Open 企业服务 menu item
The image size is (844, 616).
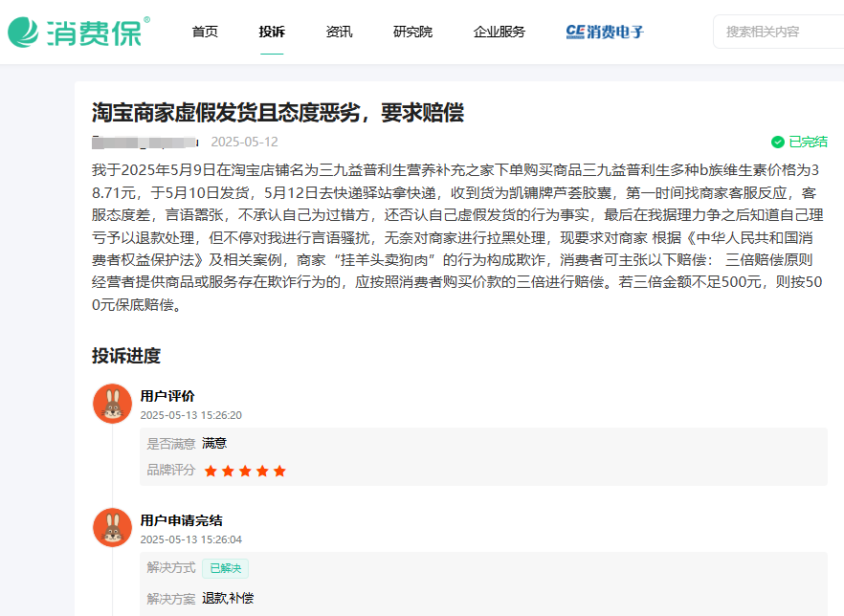tap(499, 32)
